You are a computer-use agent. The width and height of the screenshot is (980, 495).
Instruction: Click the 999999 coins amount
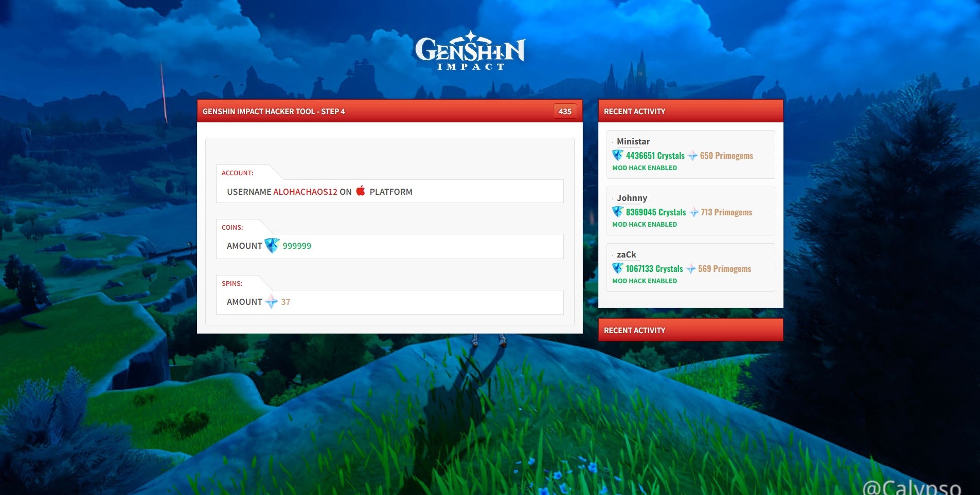(297, 246)
